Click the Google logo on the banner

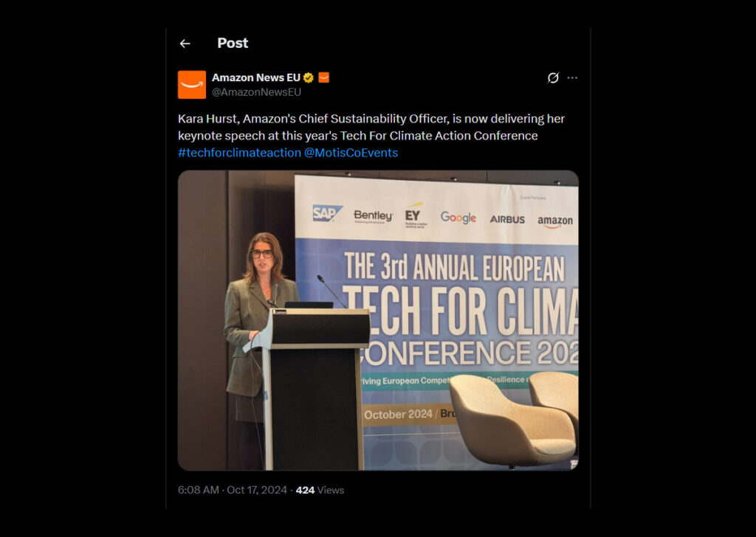(x=458, y=218)
